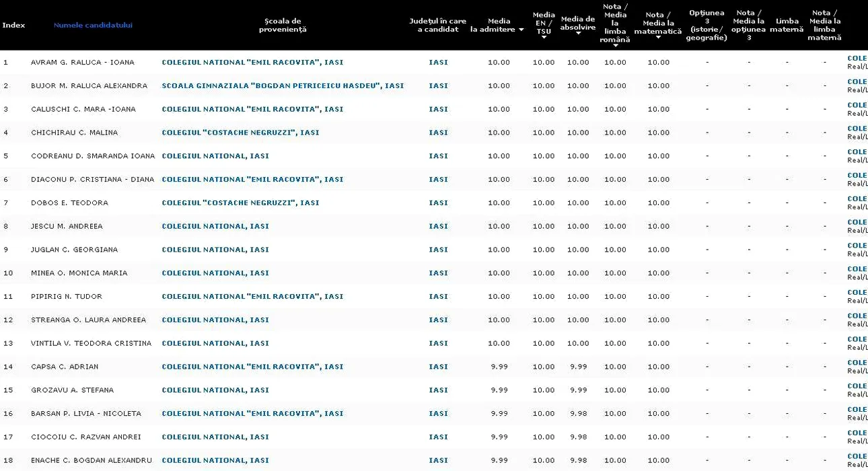Open school link for PIPIRIG N. TUDOR
The image size is (868, 471).
252,297
